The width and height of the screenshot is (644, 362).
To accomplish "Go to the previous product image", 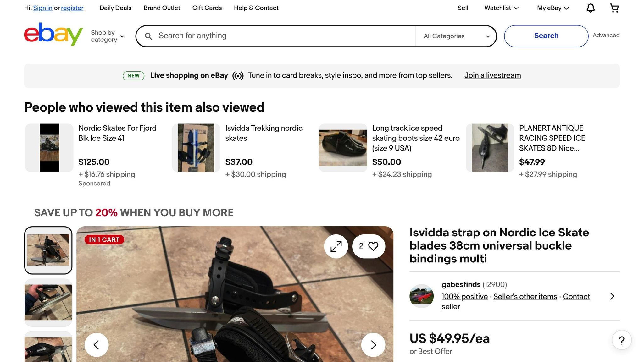I will pos(97,345).
